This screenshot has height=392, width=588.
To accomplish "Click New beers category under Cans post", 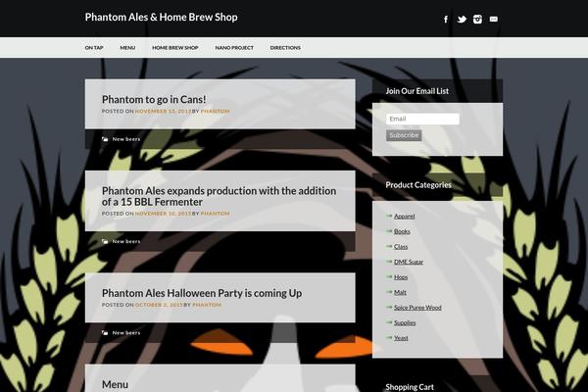I will (x=126, y=139).
